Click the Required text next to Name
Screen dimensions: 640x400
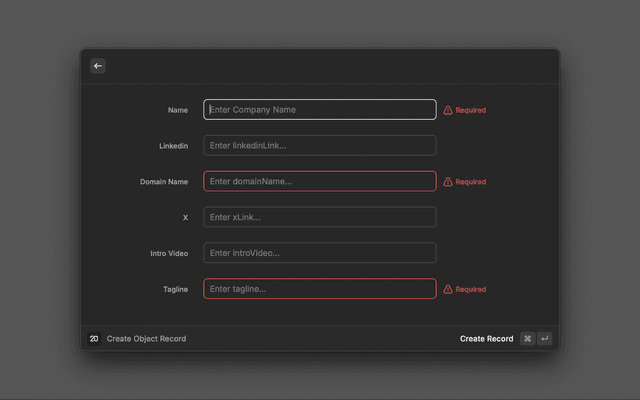(471, 110)
